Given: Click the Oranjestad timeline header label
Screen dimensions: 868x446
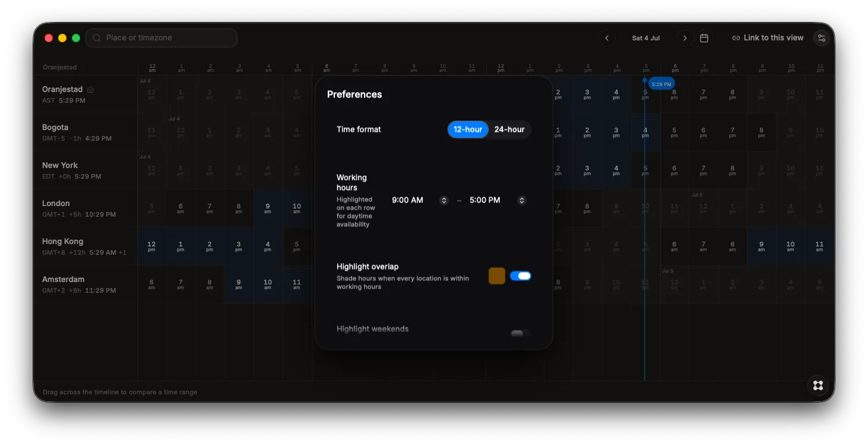Looking at the screenshot, I should coord(60,68).
